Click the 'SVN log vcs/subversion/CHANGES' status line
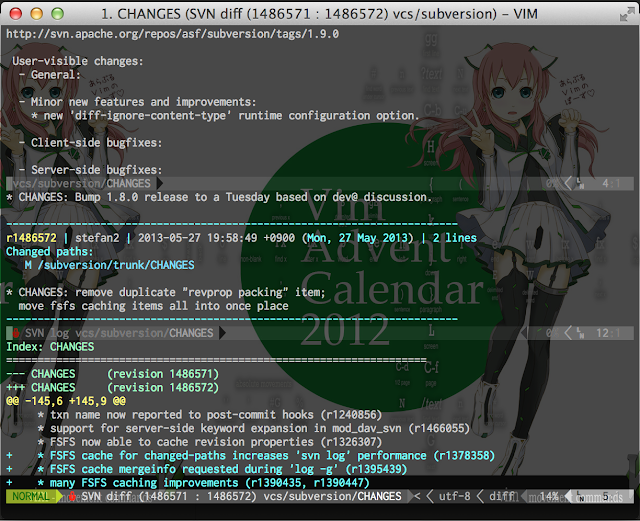Viewport: 640px width, 521px height. (119, 333)
